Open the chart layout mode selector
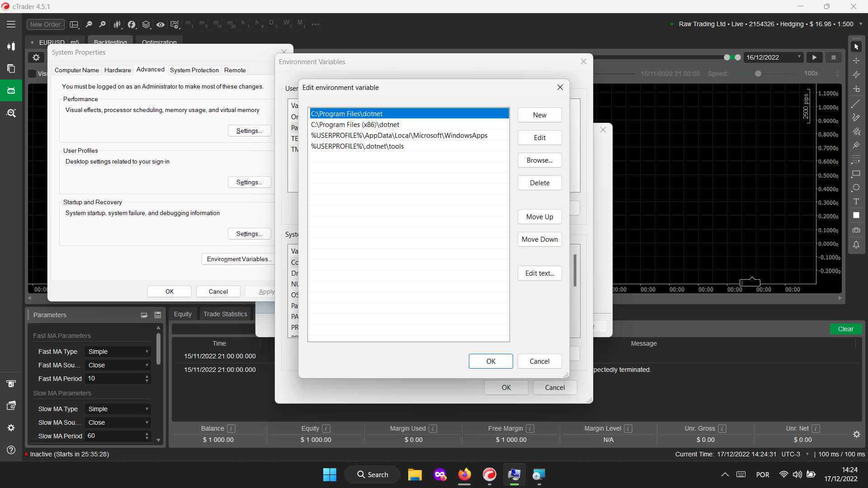868x488 pixels. pos(75,24)
